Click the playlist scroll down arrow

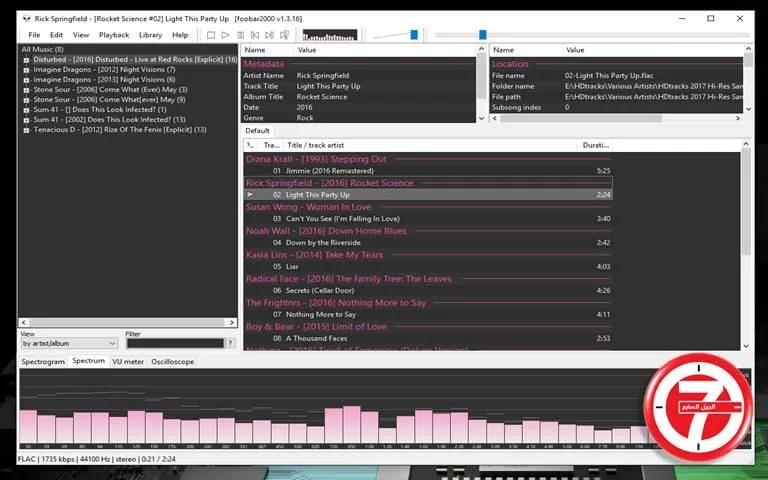[x=746, y=346]
